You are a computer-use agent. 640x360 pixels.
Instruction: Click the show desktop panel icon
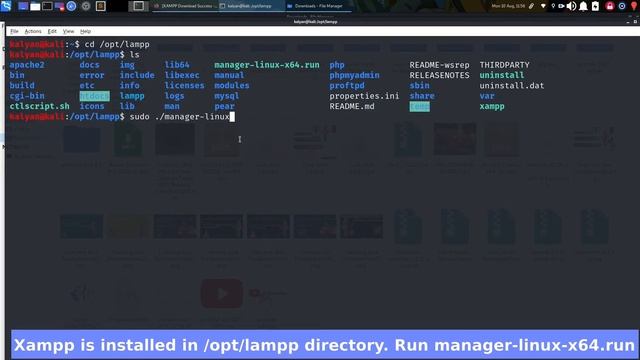[23, 6]
